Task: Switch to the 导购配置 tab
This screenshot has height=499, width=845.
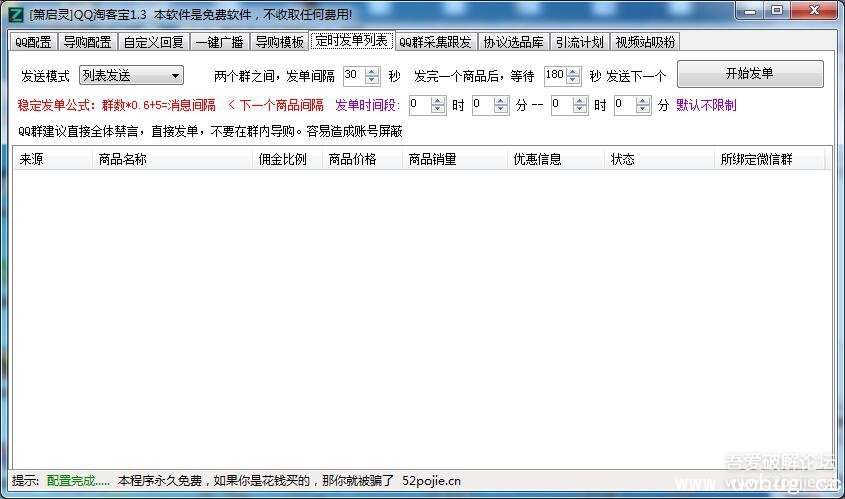Action: 87,42
